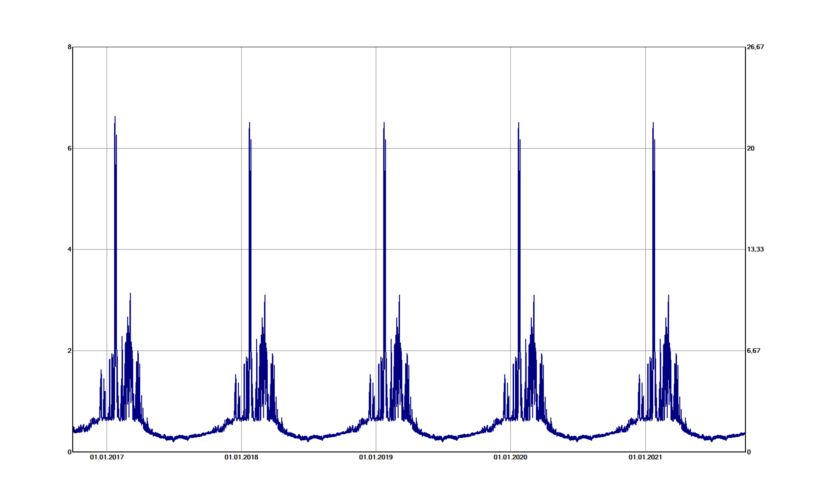Click right axis value 20

coord(750,148)
